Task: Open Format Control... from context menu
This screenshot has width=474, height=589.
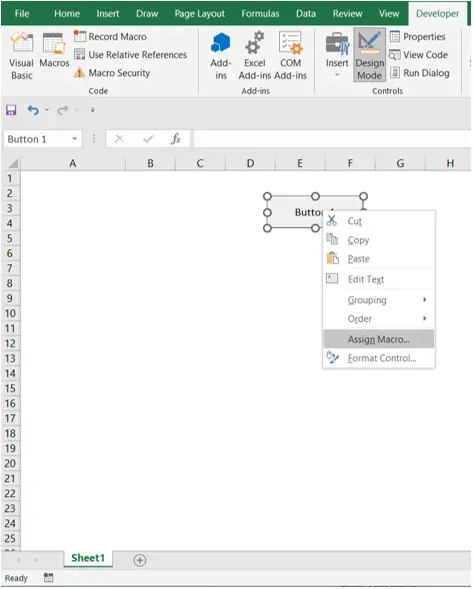Action: 379,358
